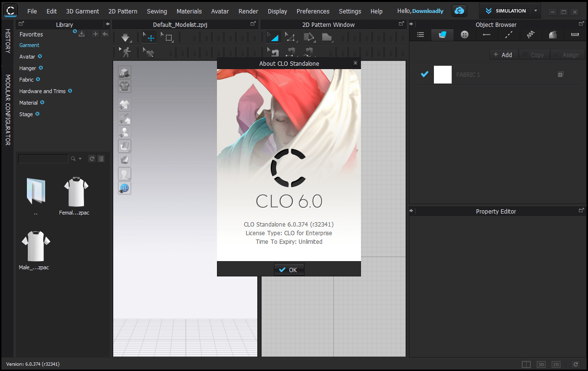Image resolution: width=588 pixels, height=371 pixels.
Task: Collapse the Library panel with the arrow
Action: [108, 24]
